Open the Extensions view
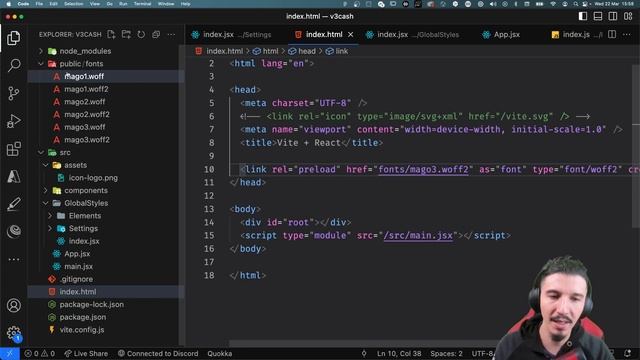This screenshot has width=640, height=360. (13, 149)
